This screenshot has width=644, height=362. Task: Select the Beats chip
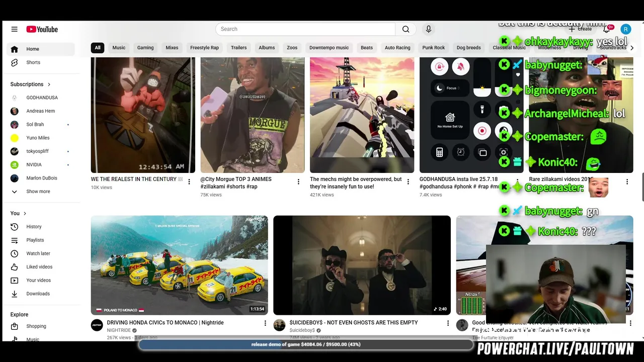pos(367,48)
